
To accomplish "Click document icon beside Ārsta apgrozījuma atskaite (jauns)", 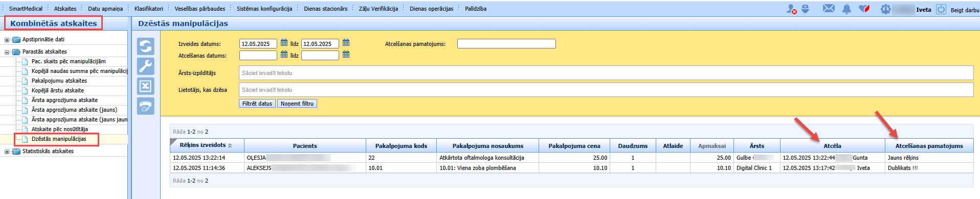I will [25, 110].
